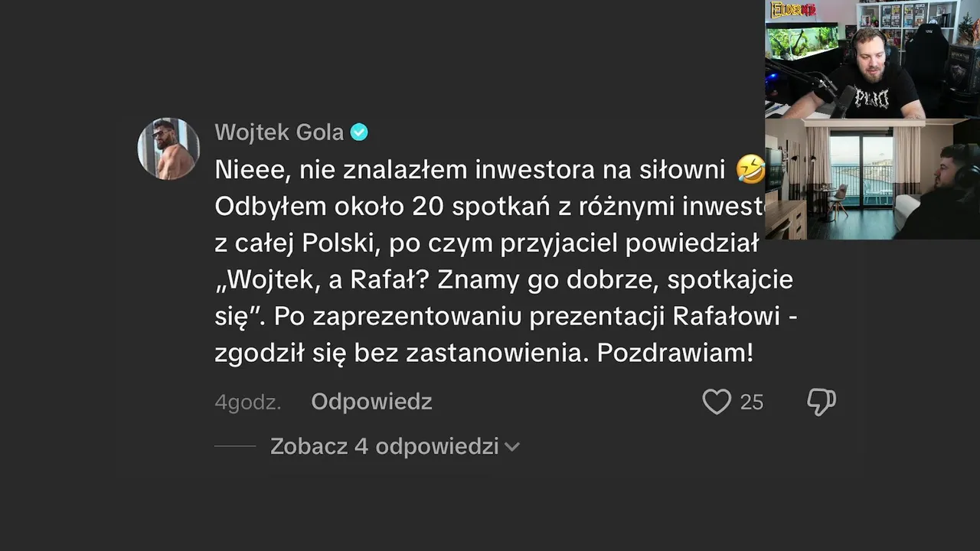Click the like count 25

click(x=752, y=402)
